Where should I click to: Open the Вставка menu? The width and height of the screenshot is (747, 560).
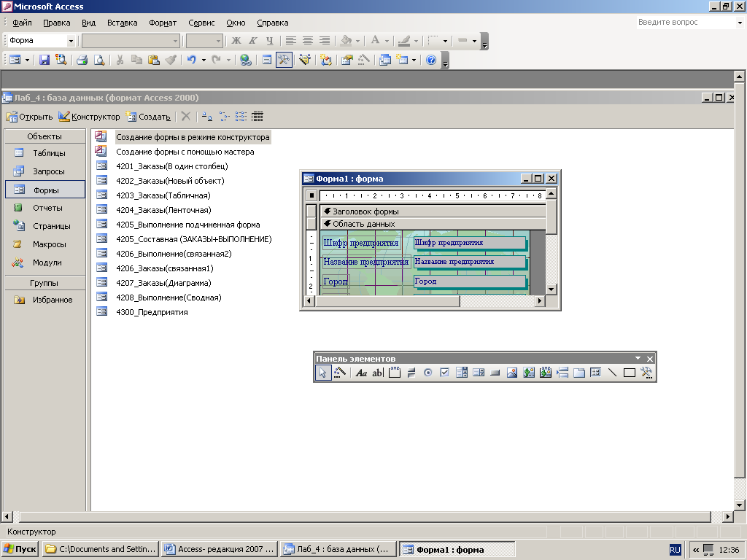[122, 23]
